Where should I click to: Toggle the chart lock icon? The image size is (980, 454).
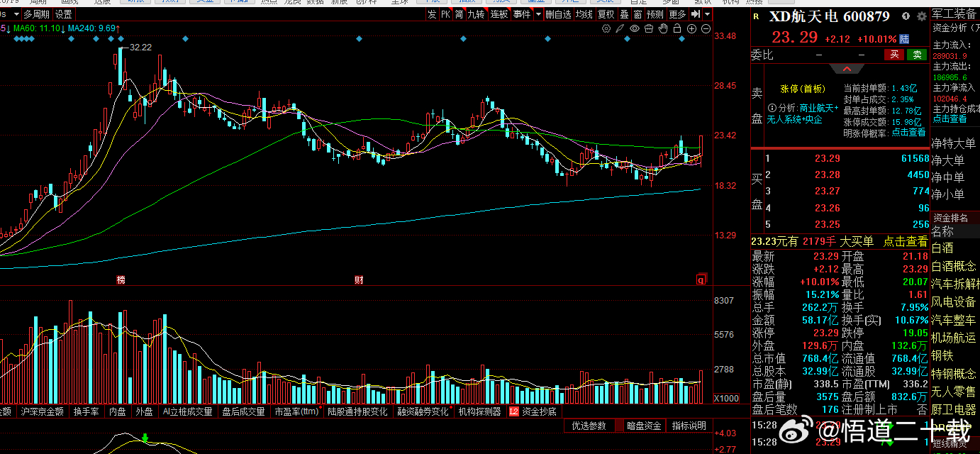tap(677, 28)
